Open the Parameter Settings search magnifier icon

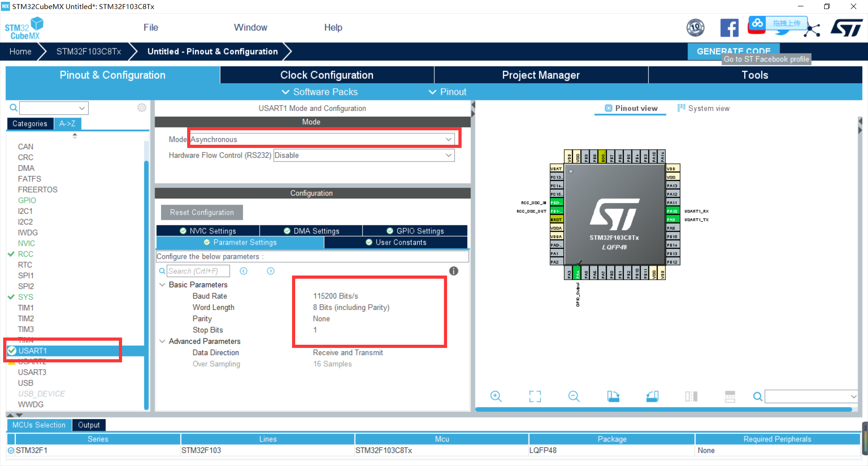(162, 271)
